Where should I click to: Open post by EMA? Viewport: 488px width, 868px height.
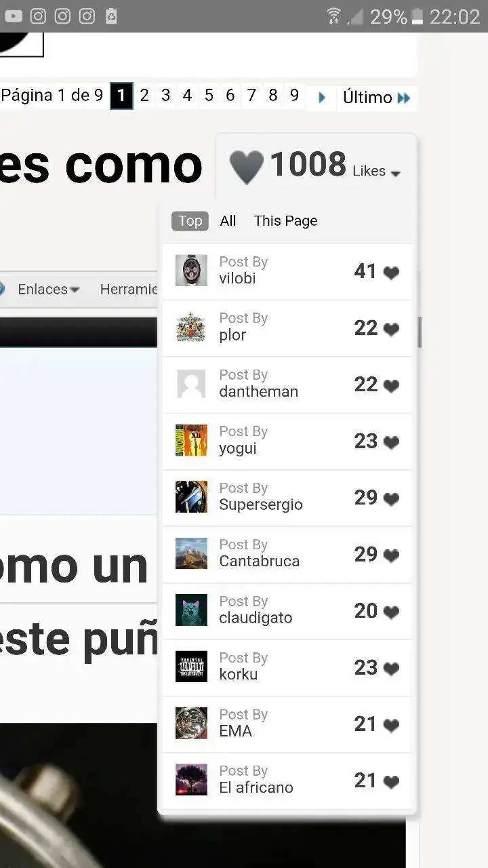287,724
